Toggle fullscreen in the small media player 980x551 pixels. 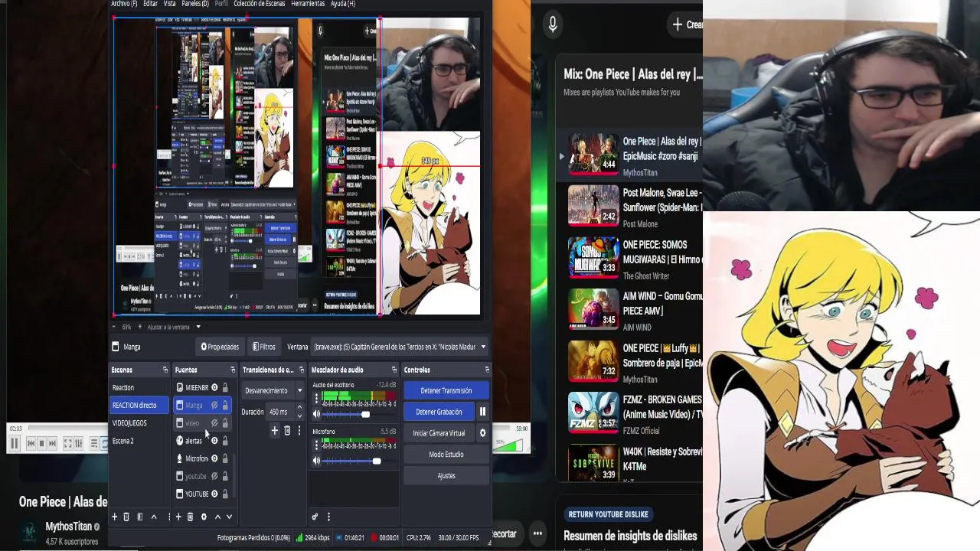67,443
